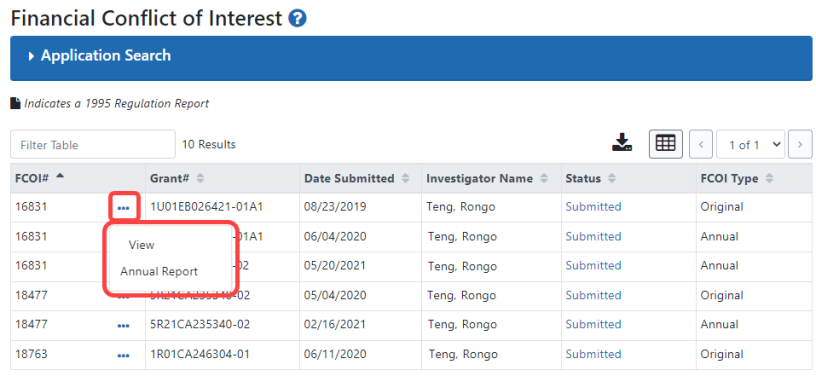Open three-dot menu for grant 1R01CA246304-01
816x376 pixels.
(123, 356)
